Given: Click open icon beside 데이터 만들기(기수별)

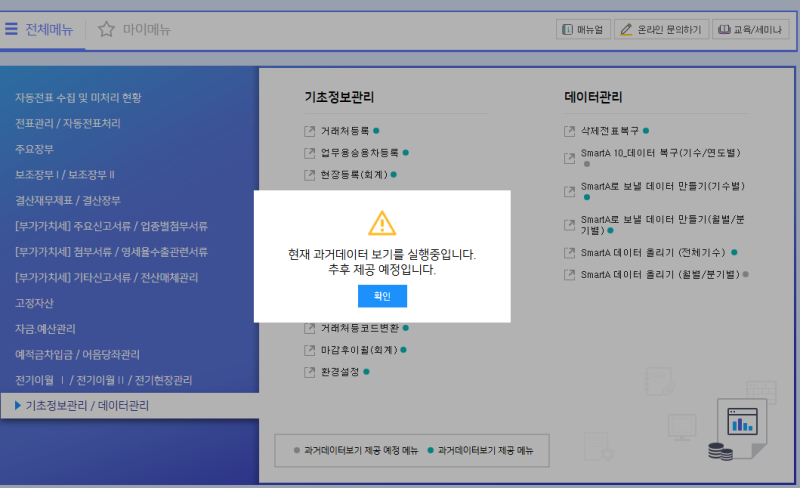Looking at the screenshot, I should [569, 191].
